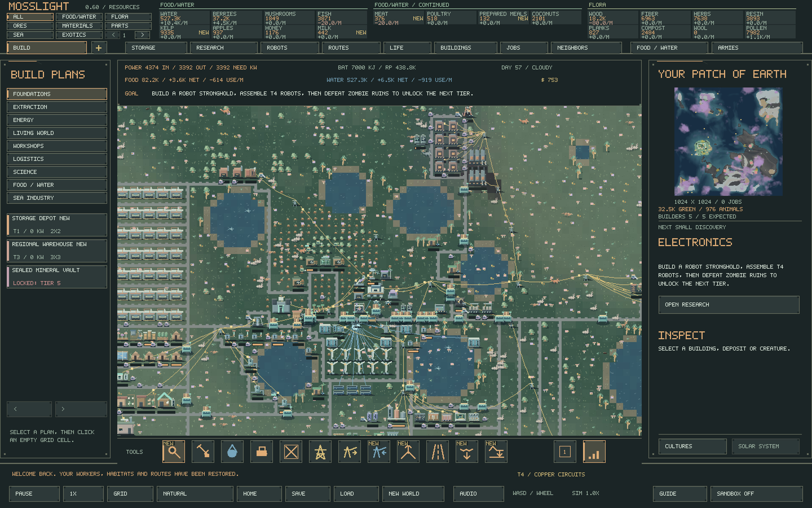Filter resources by SEA
The height and width of the screenshot is (508, 812).
point(30,35)
